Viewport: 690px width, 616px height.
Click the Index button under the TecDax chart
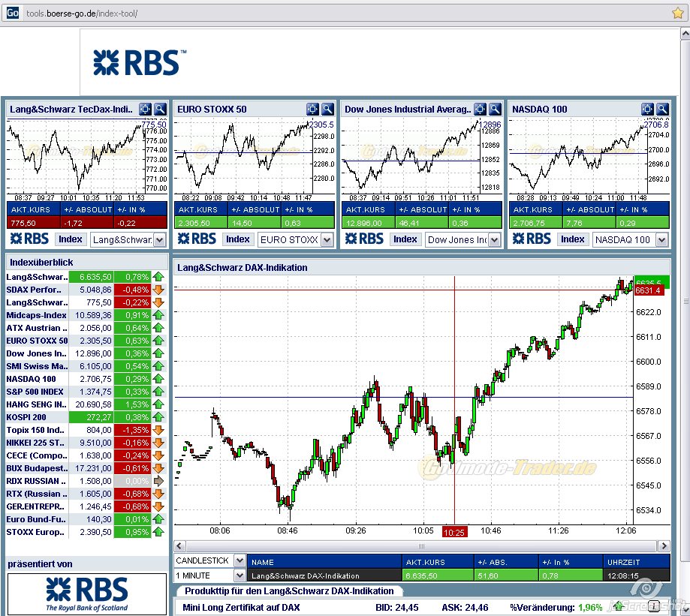71,239
